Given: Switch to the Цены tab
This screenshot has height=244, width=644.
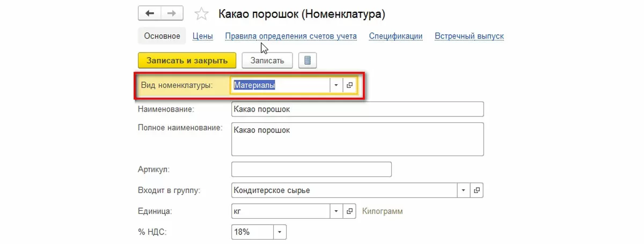Looking at the screenshot, I should point(203,36).
